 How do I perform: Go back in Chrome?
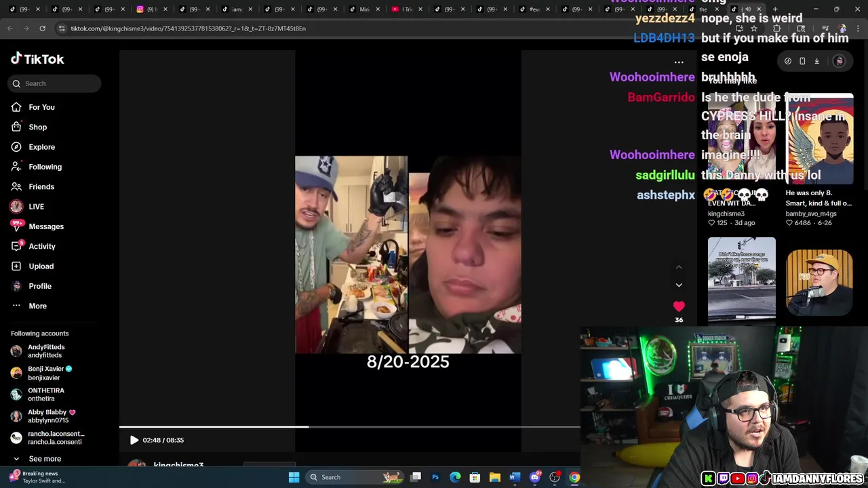[10, 28]
